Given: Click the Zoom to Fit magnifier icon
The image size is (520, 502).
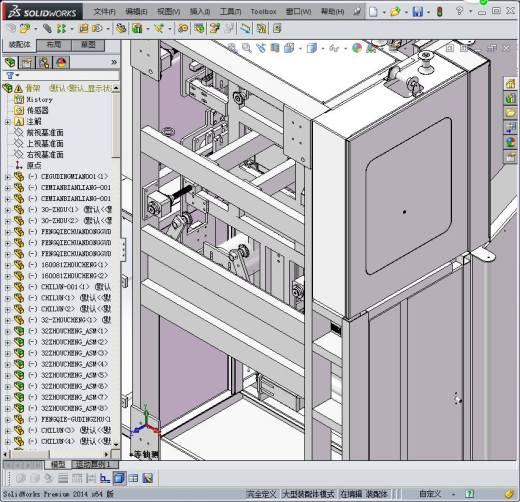Looking at the screenshot, I should (232, 48).
